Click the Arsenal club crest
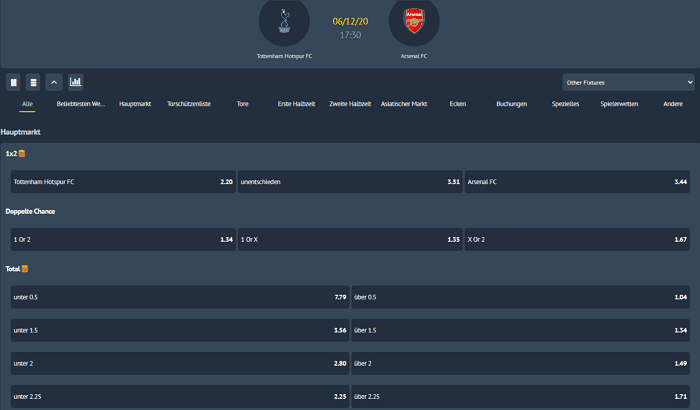This screenshot has width=700, height=410. pos(414,21)
